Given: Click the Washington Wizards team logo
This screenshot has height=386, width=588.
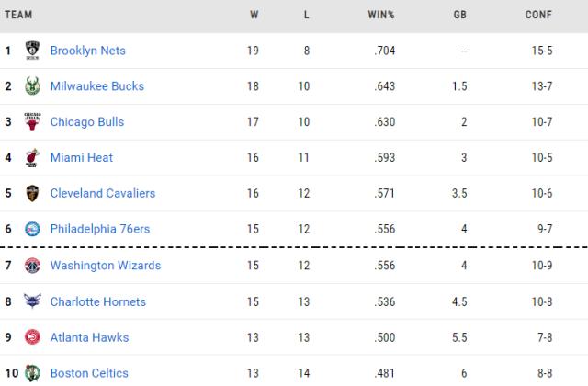Looking at the screenshot, I should click(x=33, y=266).
